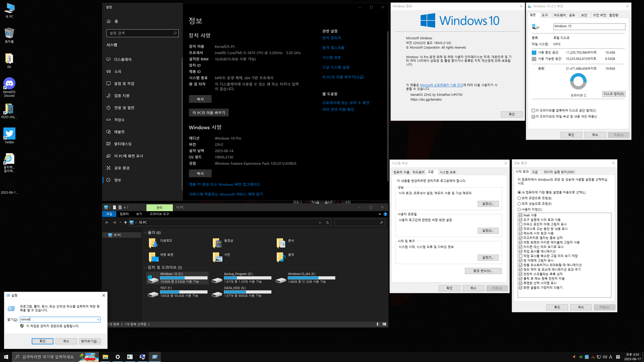Open the 동영상 folder in Explorer
This screenshot has width=644, height=362.
coord(223,242)
